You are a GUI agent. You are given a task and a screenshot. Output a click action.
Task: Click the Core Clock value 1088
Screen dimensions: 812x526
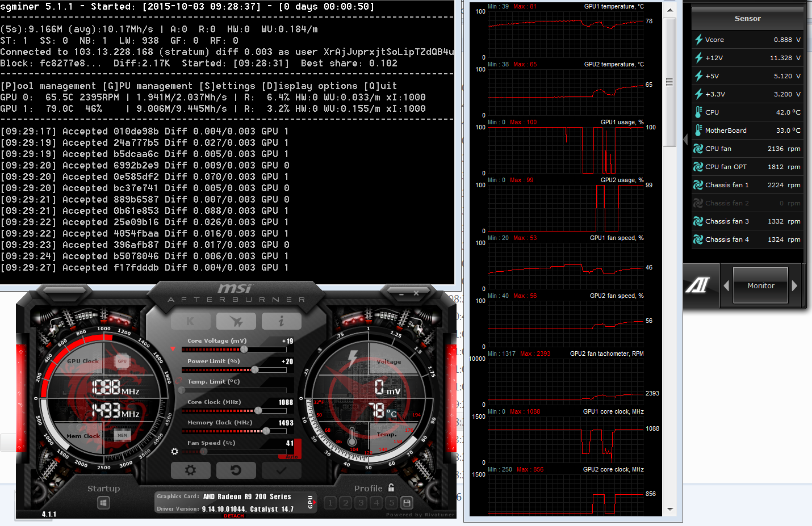(286, 402)
